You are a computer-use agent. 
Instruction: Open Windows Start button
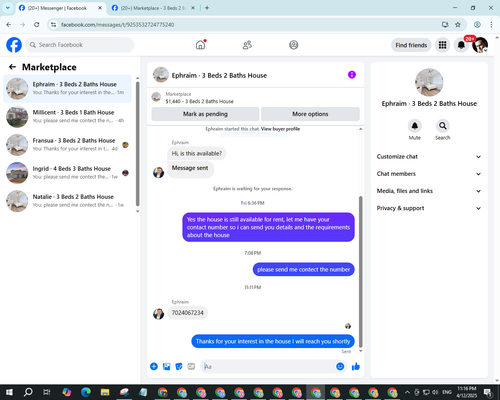[x=9, y=392]
